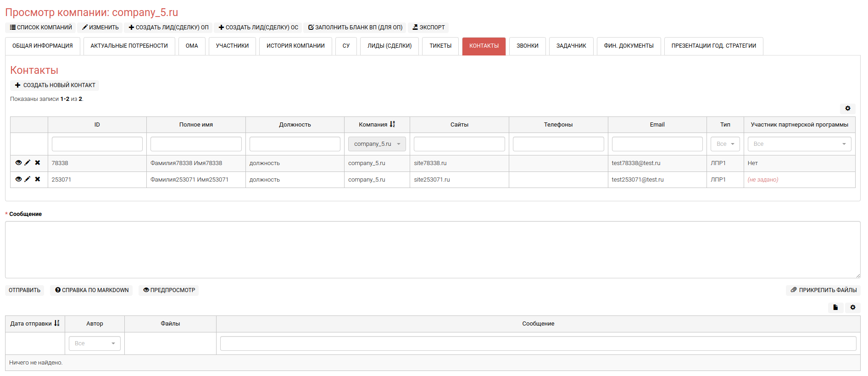Open the messages table settings gear
This screenshot has height=376, width=868.
[x=852, y=308]
